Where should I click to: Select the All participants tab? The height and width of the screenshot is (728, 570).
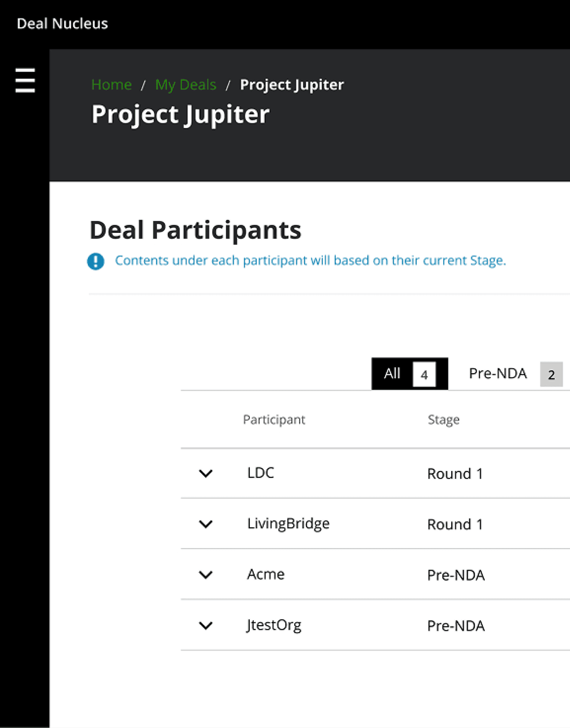pos(392,374)
